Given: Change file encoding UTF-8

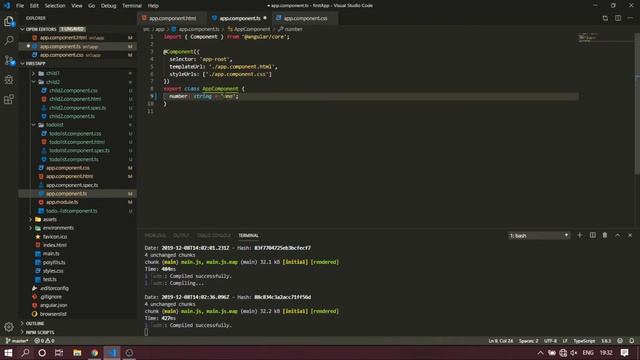Looking at the screenshot, I should tap(550, 341).
